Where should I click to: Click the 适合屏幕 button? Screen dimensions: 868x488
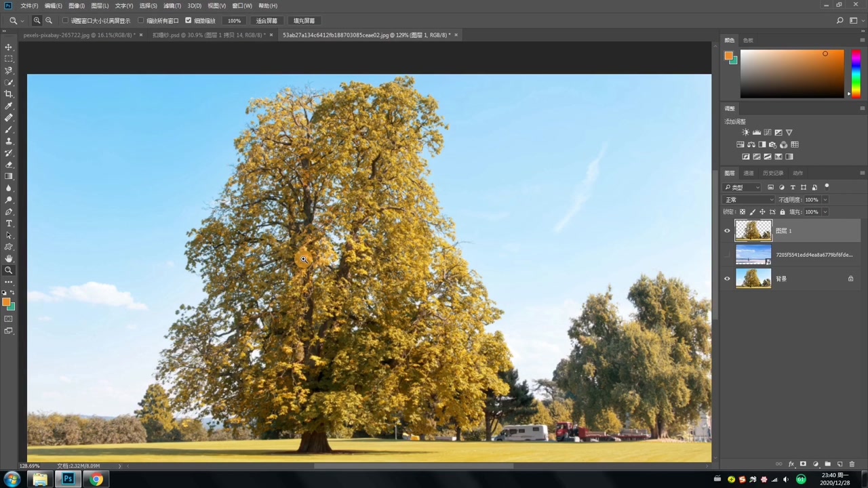pos(267,21)
